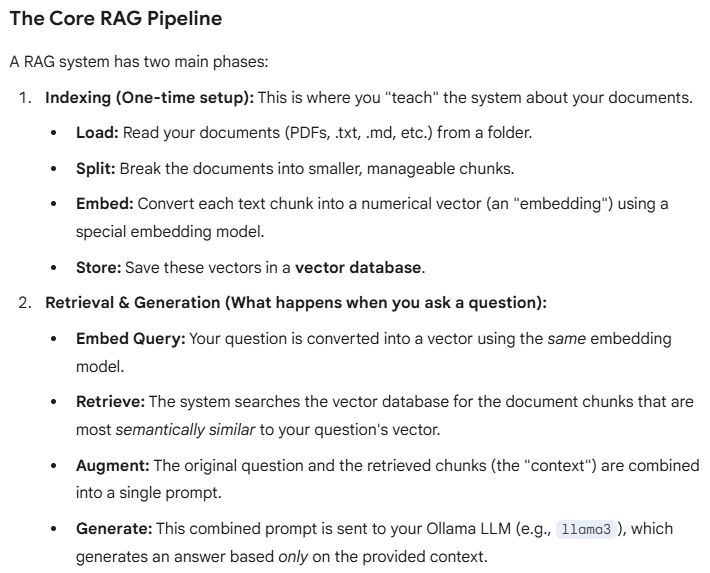Click the list number "1." marker
The image size is (710, 573).
(x=24, y=99)
